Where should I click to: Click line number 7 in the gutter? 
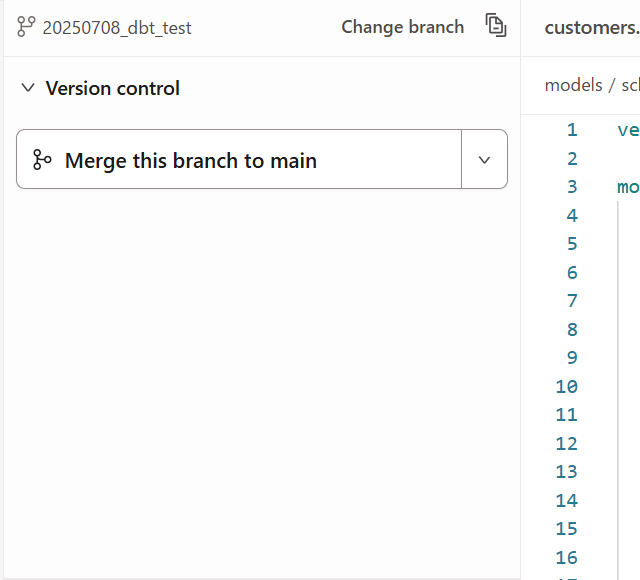click(572, 301)
